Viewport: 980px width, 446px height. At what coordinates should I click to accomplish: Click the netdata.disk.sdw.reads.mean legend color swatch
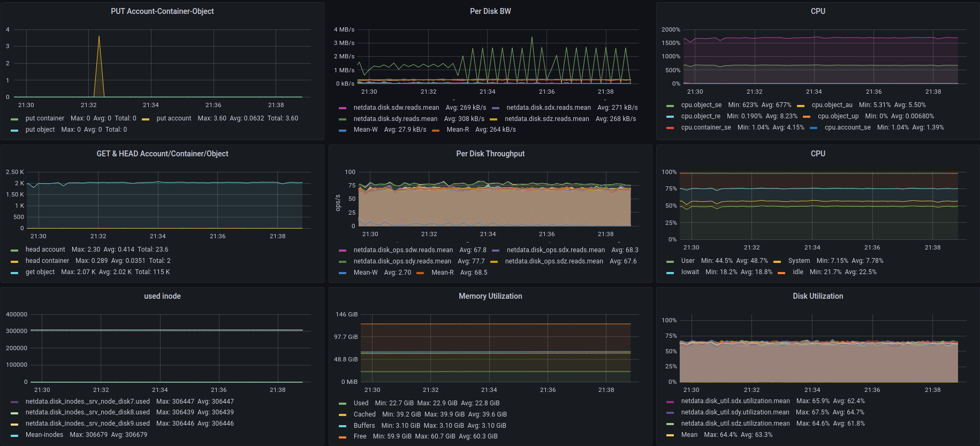343,108
